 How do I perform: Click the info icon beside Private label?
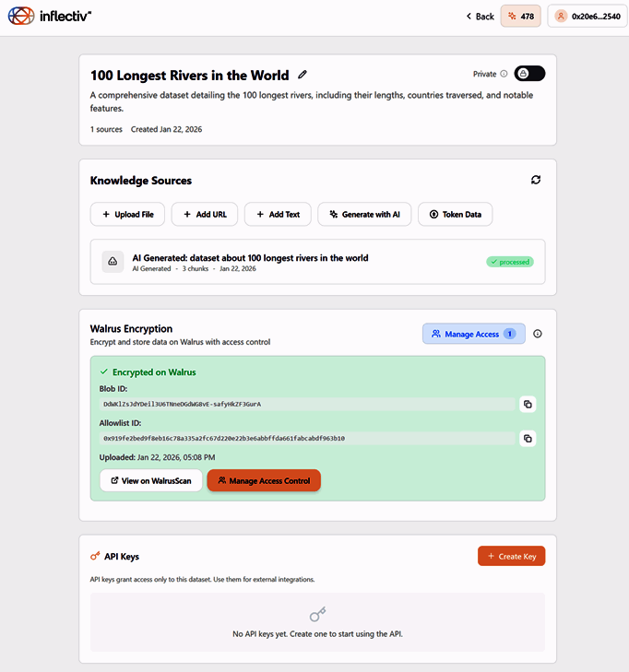coord(504,74)
